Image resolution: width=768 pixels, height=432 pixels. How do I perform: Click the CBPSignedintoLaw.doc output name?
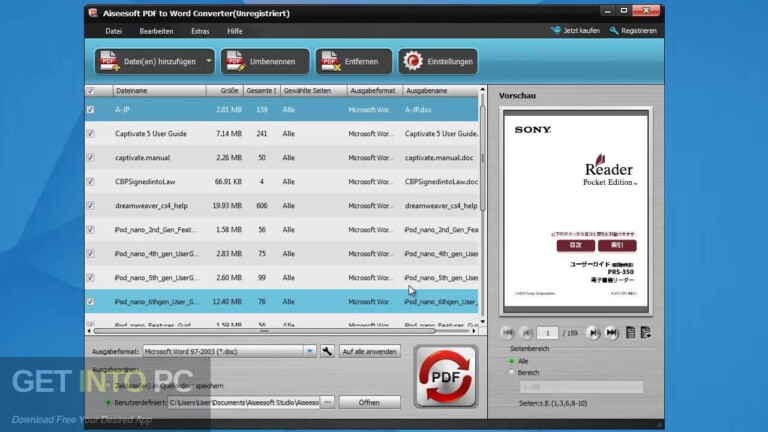441,182
